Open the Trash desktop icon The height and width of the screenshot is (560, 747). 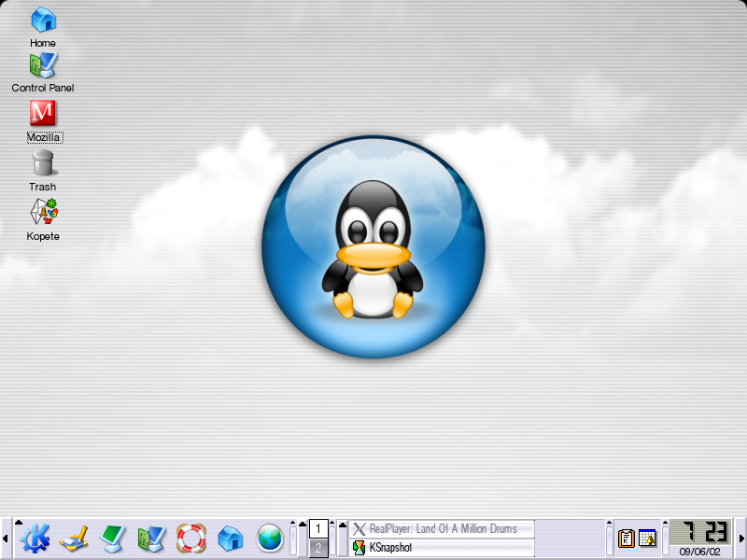[x=43, y=162]
